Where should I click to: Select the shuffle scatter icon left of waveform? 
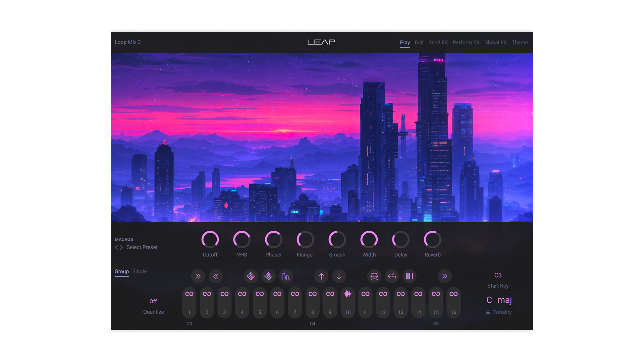click(268, 276)
